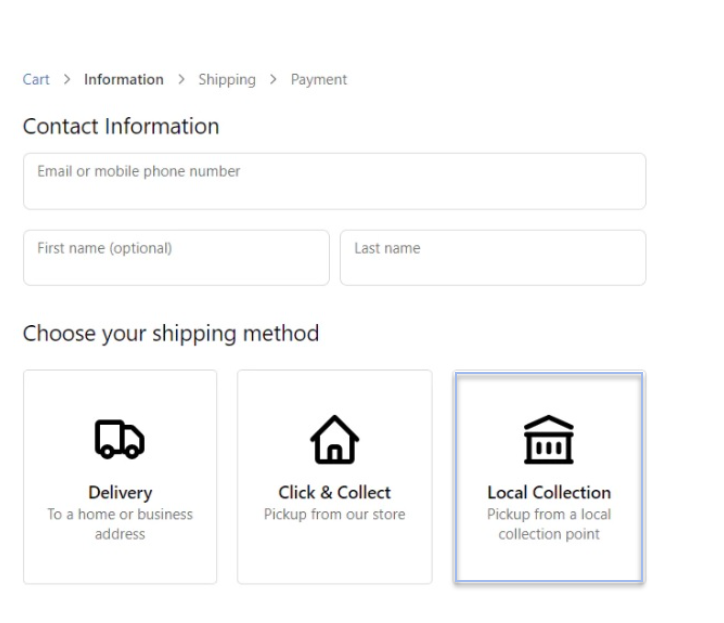The height and width of the screenshot is (623, 724).
Task: Jump to the Payment breadcrumb step
Action: pos(319,80)
